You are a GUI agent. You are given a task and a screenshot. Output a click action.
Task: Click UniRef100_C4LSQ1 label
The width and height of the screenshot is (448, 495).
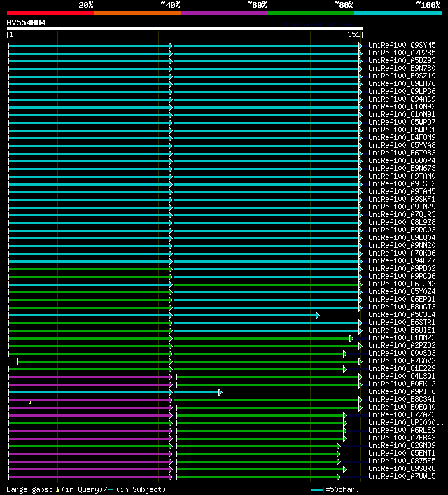click(402, 376)
